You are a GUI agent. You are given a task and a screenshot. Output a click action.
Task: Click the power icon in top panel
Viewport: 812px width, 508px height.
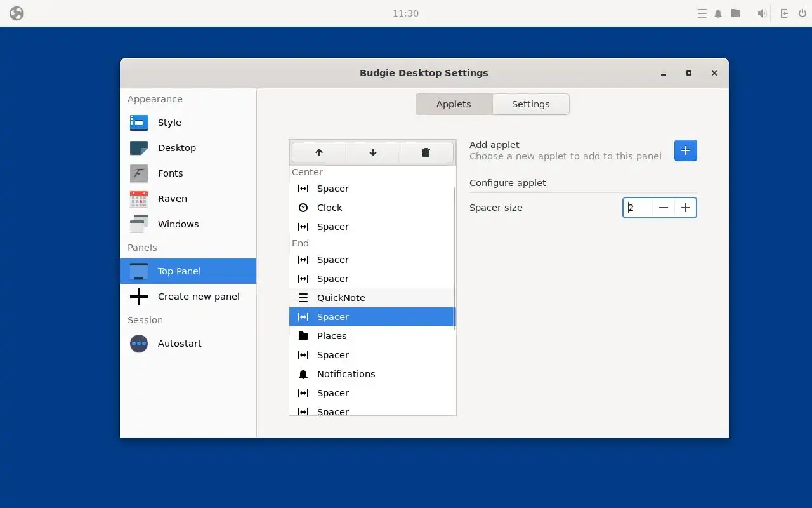(x=802, y=13)
